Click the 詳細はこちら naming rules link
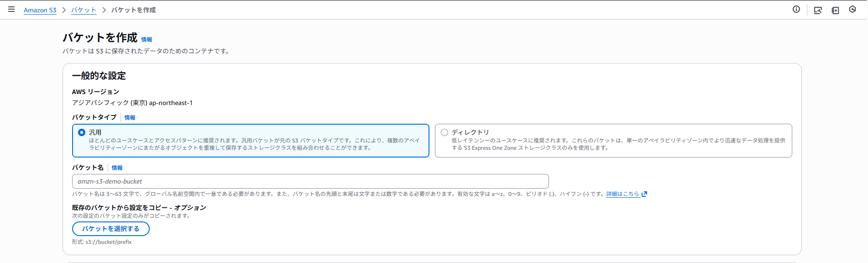868x263 pixels. tap(622, 194)
